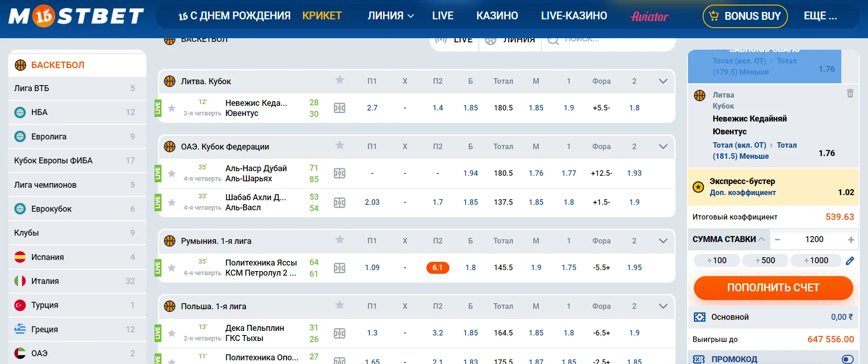Click the Греция flag icon

pos(20,329)
